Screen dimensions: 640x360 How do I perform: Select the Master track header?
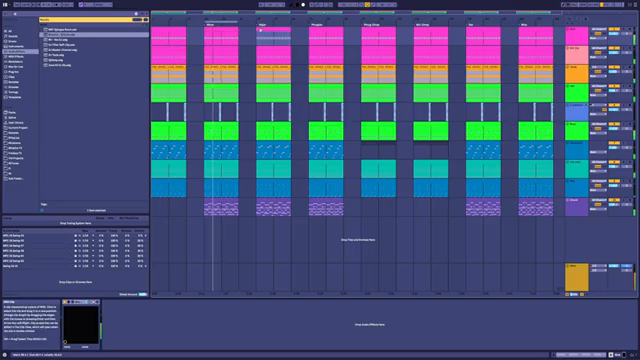[577, 277]
